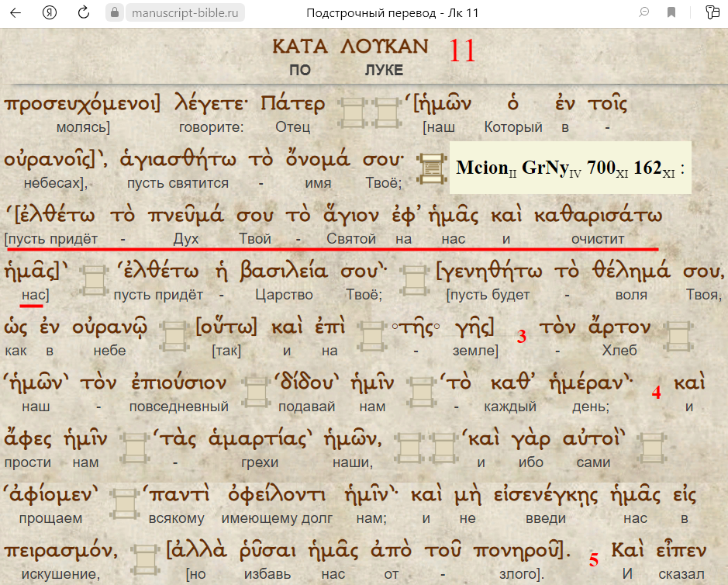Image resolution: width=728 pixels, height=585 pixels.
Task: Click the scroll icon before 'τὰς ἁμαρτίας'
Action: [x=136, y=448]
